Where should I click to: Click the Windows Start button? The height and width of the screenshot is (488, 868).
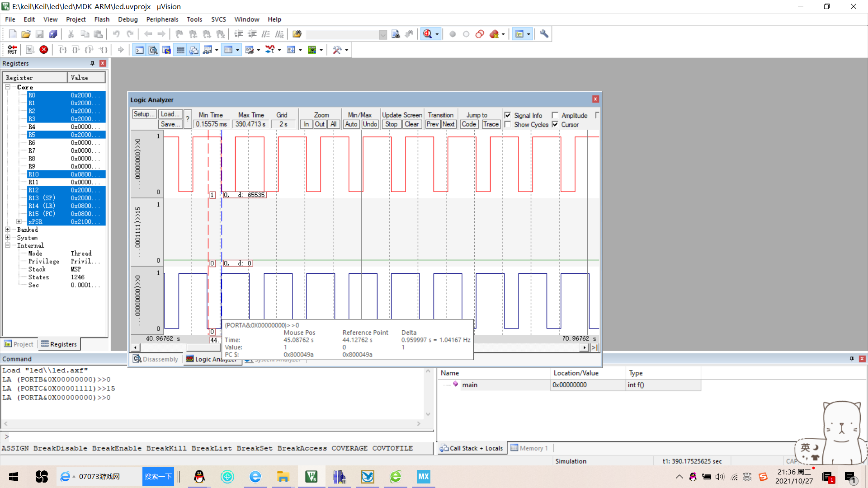point(14,477)
